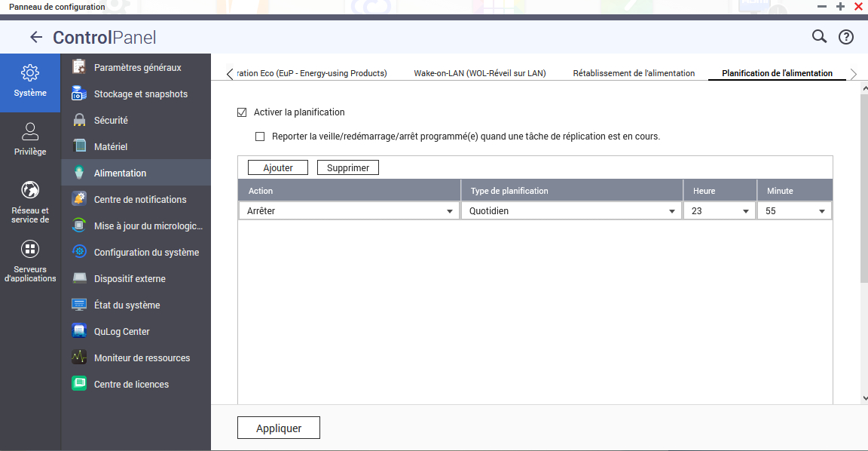Viewport: 868px width, 451px height.
Task: Click the Sécurité padlock icon
Action: tap(79, 120)
